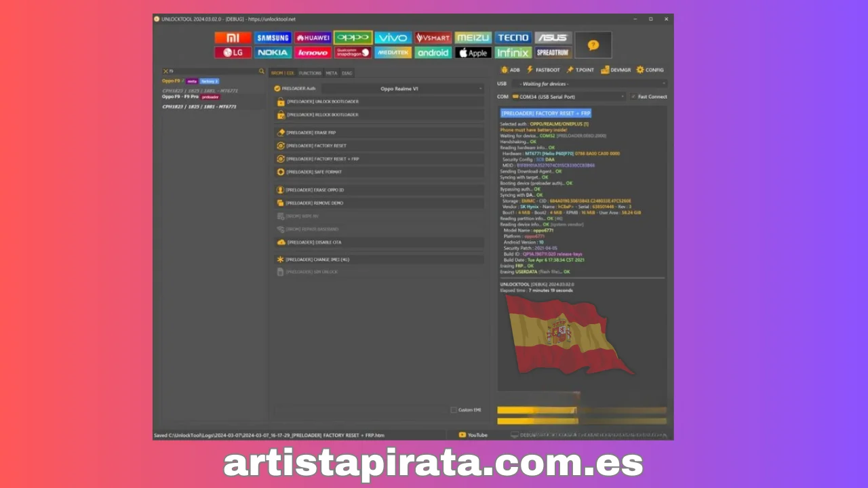The image size is (868, 488).
Task: Run PRELOADER Unlock Bootloader
Action: [x=380, y=102]
